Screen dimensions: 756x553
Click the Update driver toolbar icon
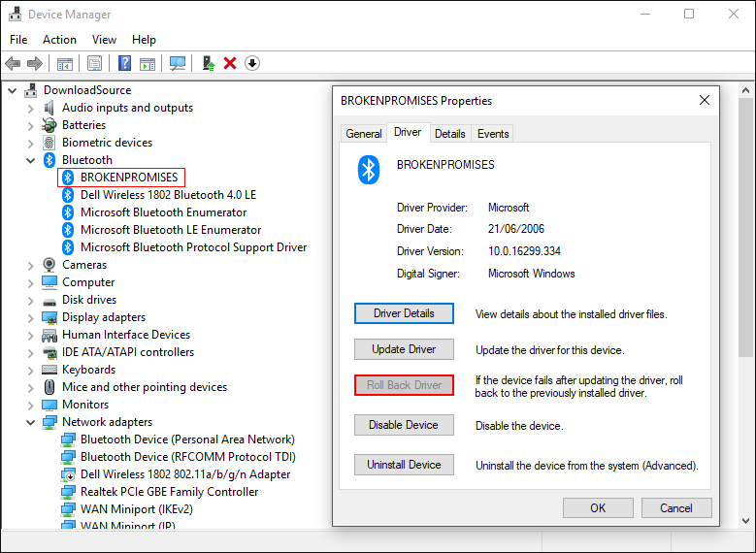tap(209, 63)
